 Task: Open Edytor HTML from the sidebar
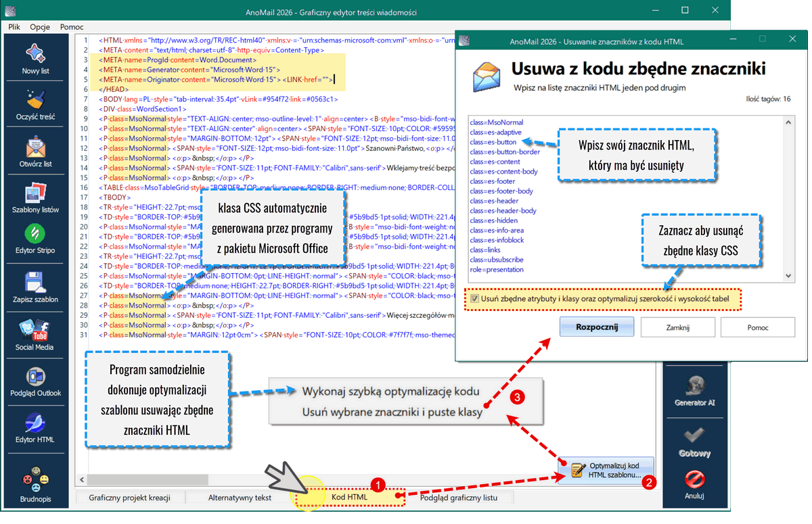(35, 429)
